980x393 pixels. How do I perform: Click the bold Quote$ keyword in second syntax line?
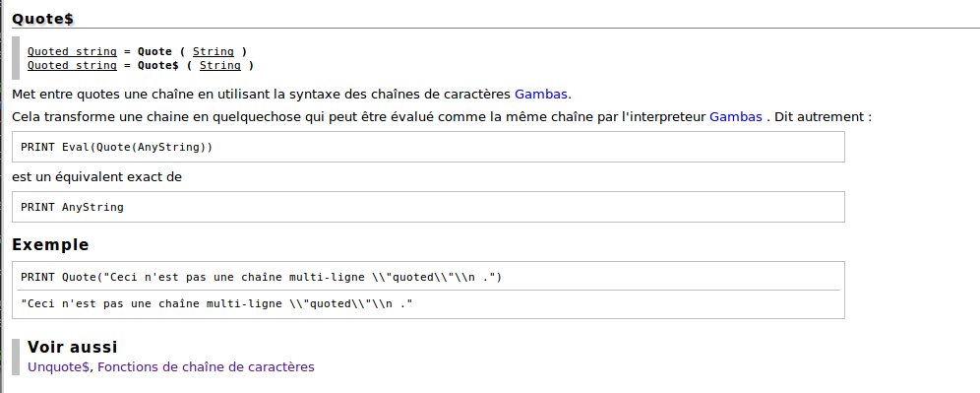[158, 65]
